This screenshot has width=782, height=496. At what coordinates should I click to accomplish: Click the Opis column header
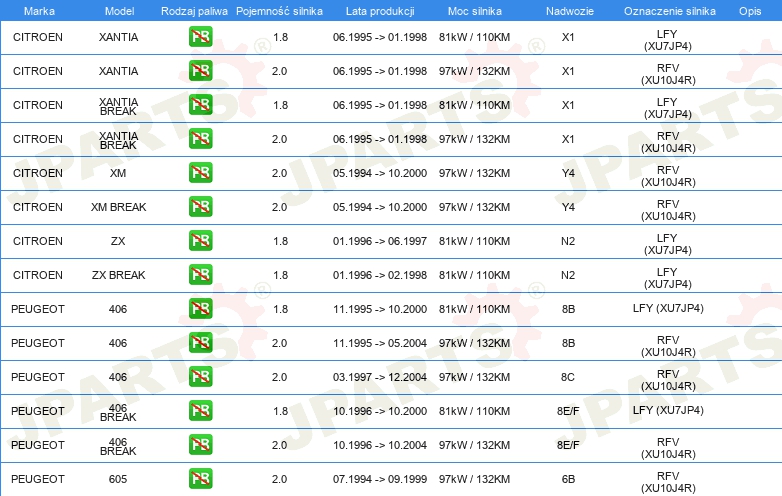pos(750,10)
